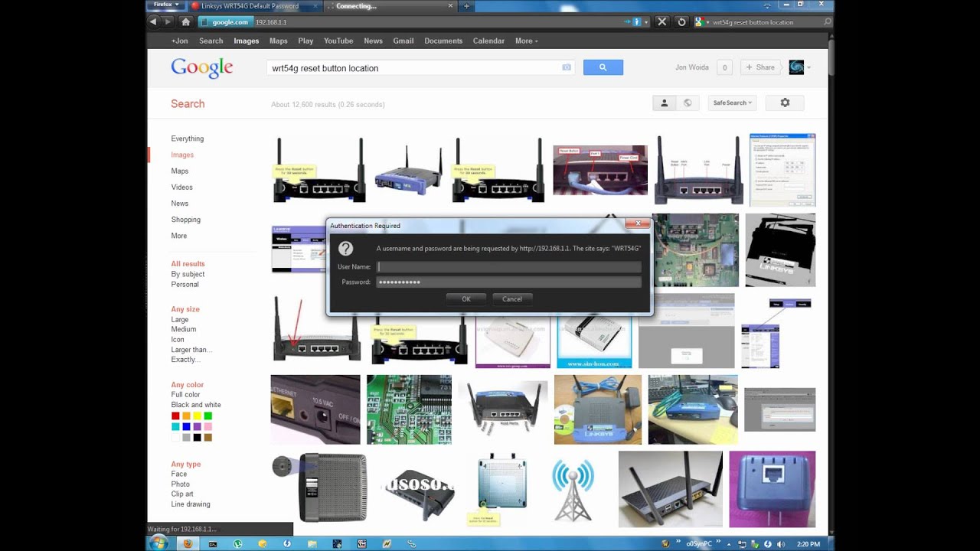Viewport: 980px width, 551px height.
Task: Click the Share button
Action: pyautogui.click(x=759, y=67)
